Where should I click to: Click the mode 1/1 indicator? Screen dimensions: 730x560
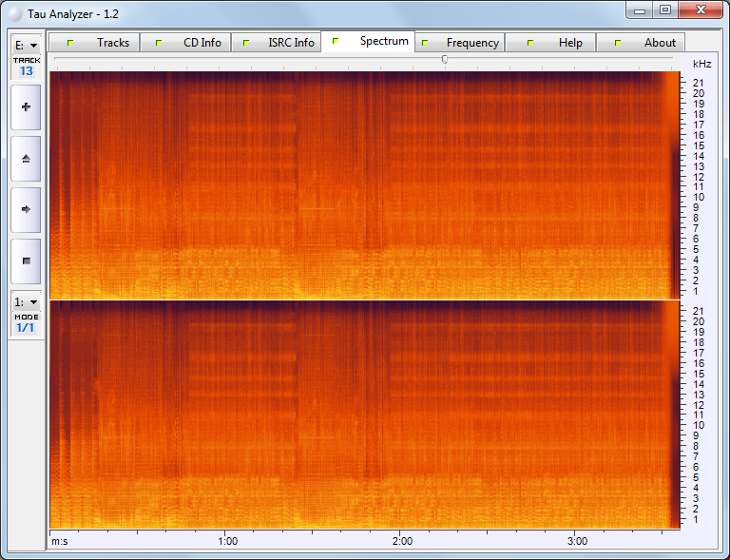(26, 327)
